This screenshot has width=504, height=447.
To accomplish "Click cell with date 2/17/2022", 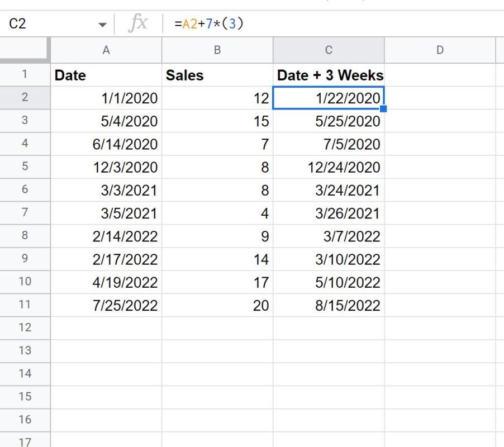I will (106, 259).
